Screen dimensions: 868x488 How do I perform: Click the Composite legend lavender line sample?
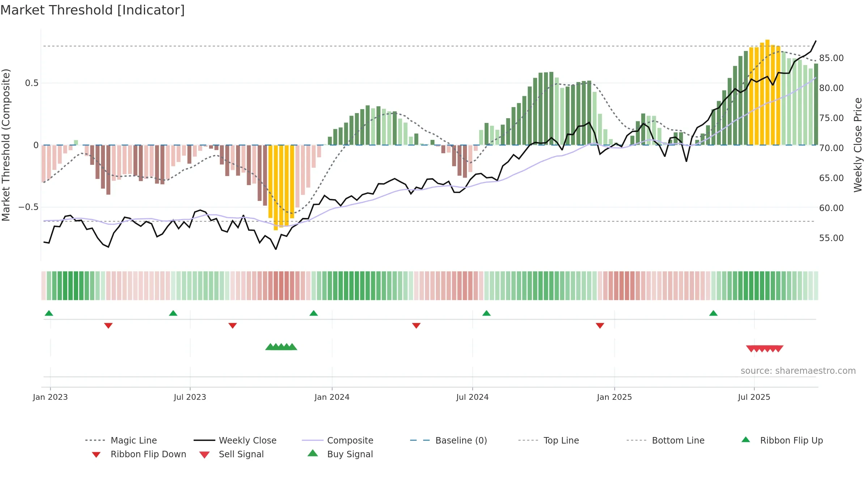click(x=312, y=440)
